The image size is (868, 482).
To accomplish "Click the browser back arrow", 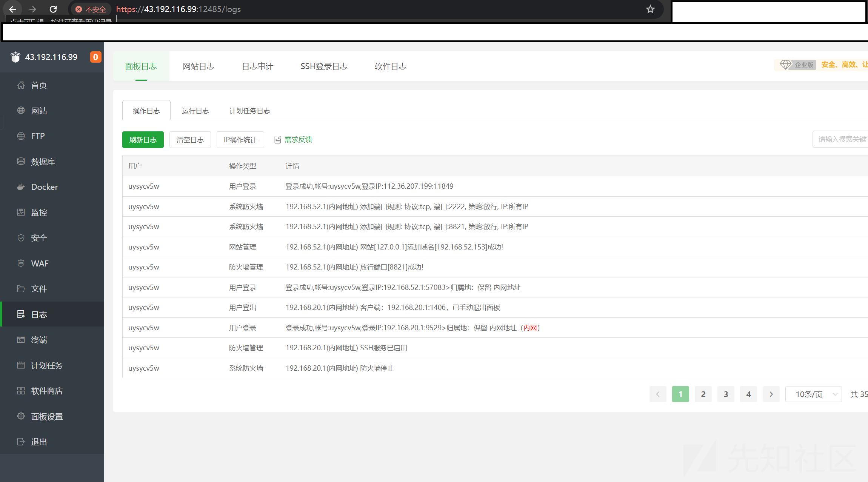I will click(12, 9).
